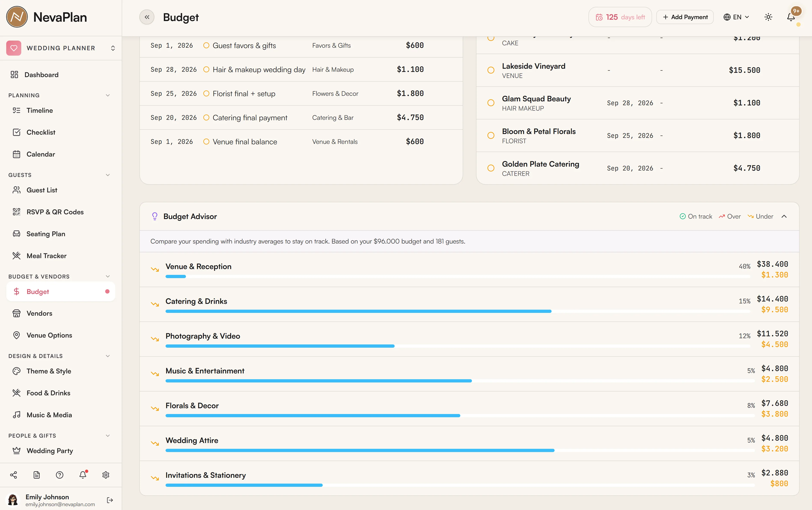This screenshot has width=812, height=510.
Task: Click the 125 days left countdown badge
Action: click(x=620, y=17)
